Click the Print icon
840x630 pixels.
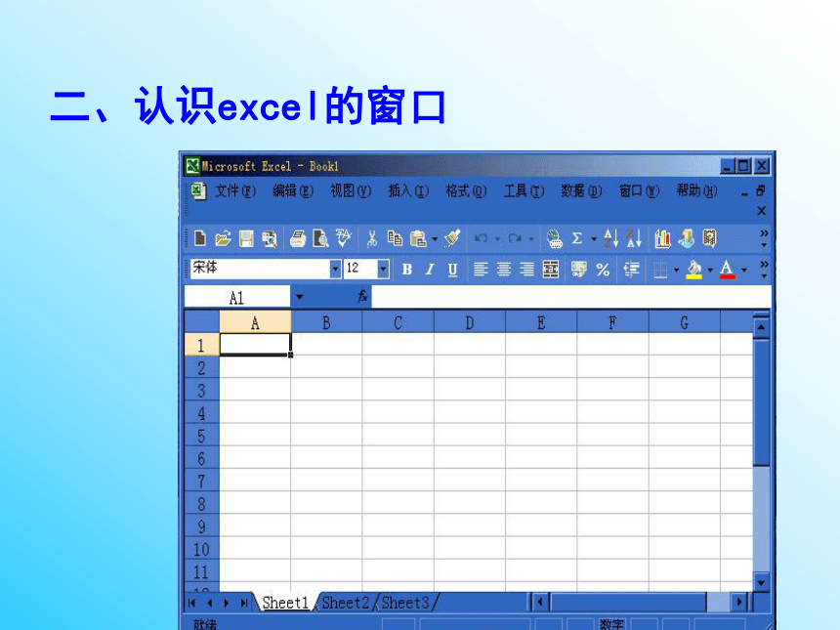[x=298, y=238]
